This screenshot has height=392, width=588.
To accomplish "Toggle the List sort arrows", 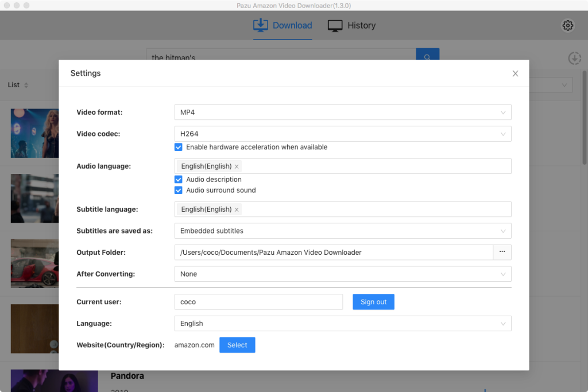I will click(x=26, y=85).
